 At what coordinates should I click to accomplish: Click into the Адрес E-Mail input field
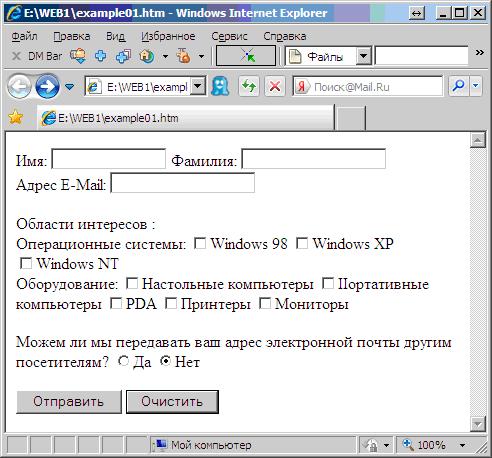[183, 183]
